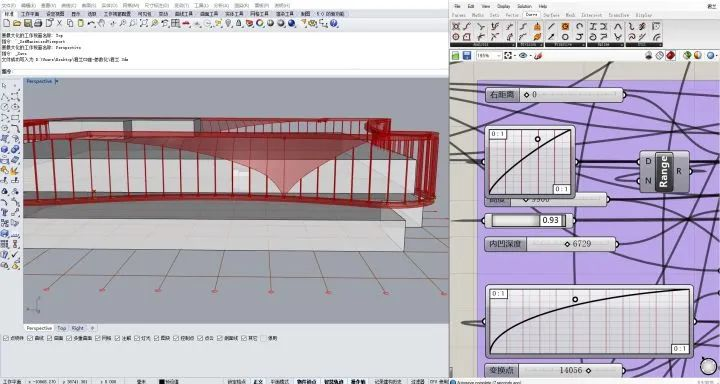Image resolution: width=720 pixels, height=384 pixels.
Task: Open the arrow beside Zoom Extents icon
Action: 515,56
